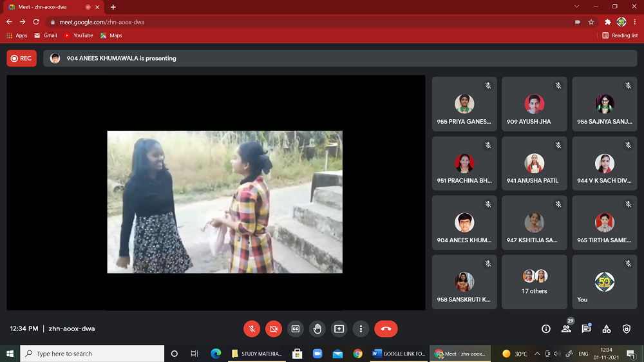Open the three-dot more options menu
The height and width of the screenshot is (362, 644).
361,329
